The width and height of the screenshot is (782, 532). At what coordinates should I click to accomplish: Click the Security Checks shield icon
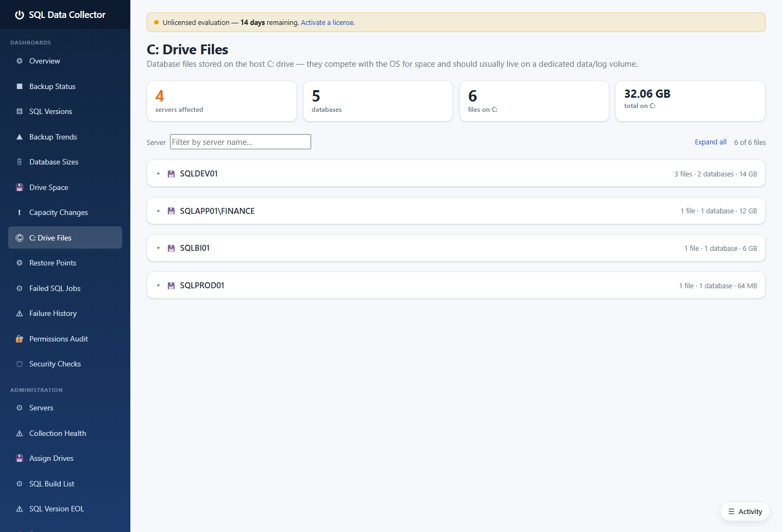tap(20, 364)
